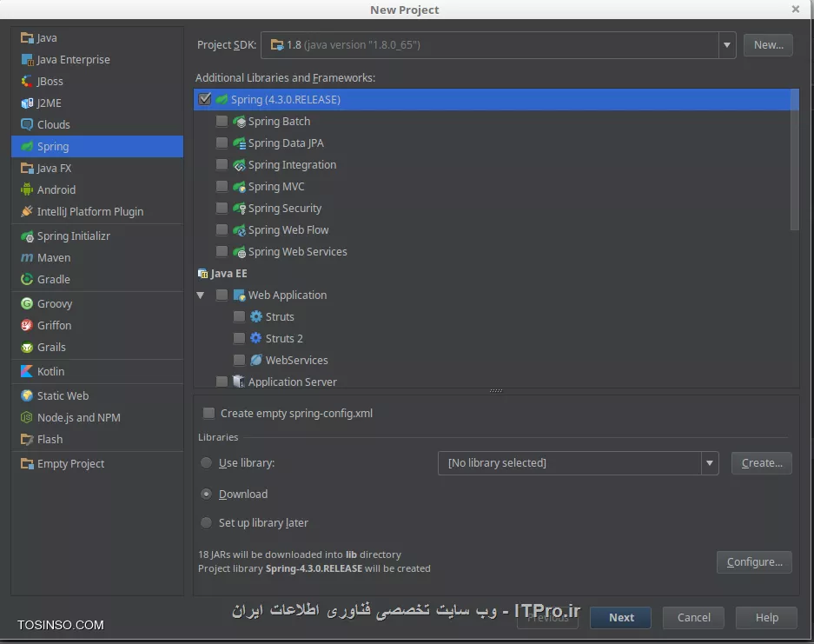Click the Next button

pos(620,617)
